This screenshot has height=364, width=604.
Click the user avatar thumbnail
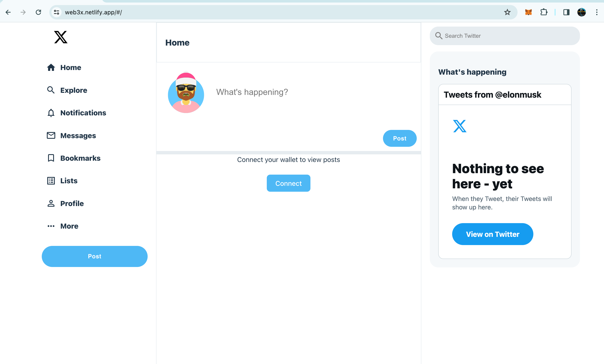[x=186, y=93]
